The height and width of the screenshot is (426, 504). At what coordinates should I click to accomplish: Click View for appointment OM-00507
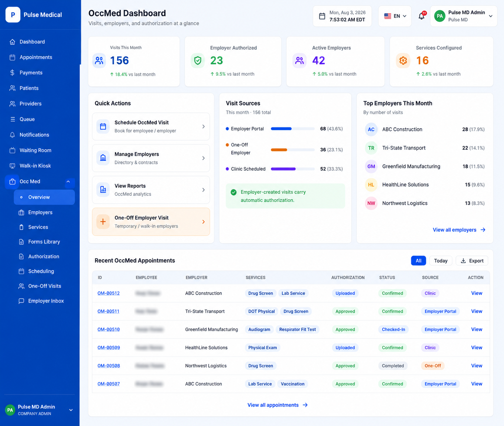pyautogui.click(x=477, y=384)
